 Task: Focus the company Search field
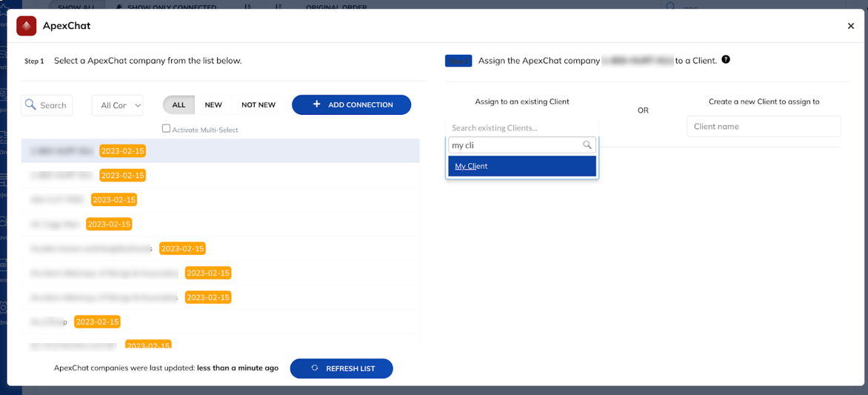[47, 105]
